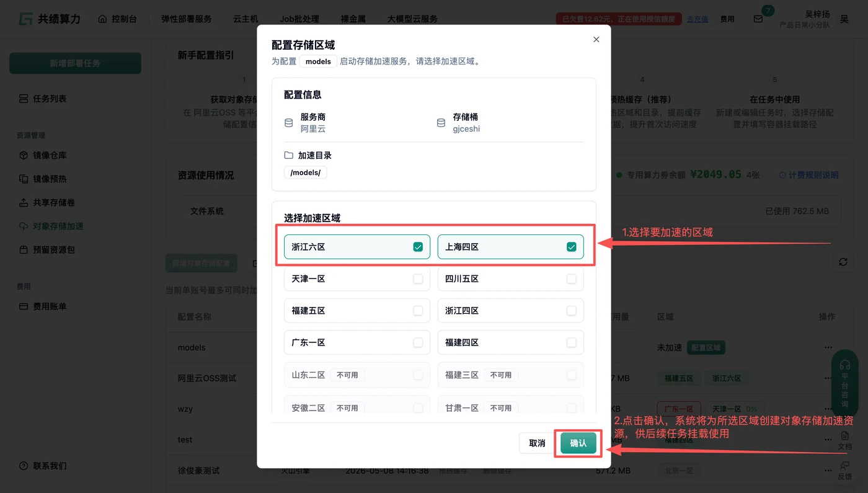Click the 阿里云OSS测试 config name

point(207,378)
